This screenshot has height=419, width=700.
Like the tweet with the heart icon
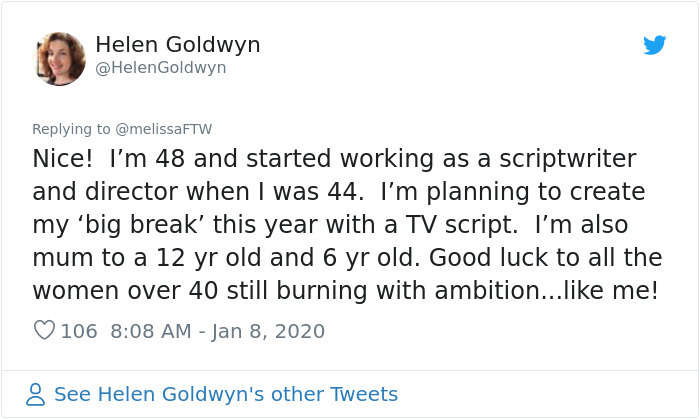(x=44, y=330)
